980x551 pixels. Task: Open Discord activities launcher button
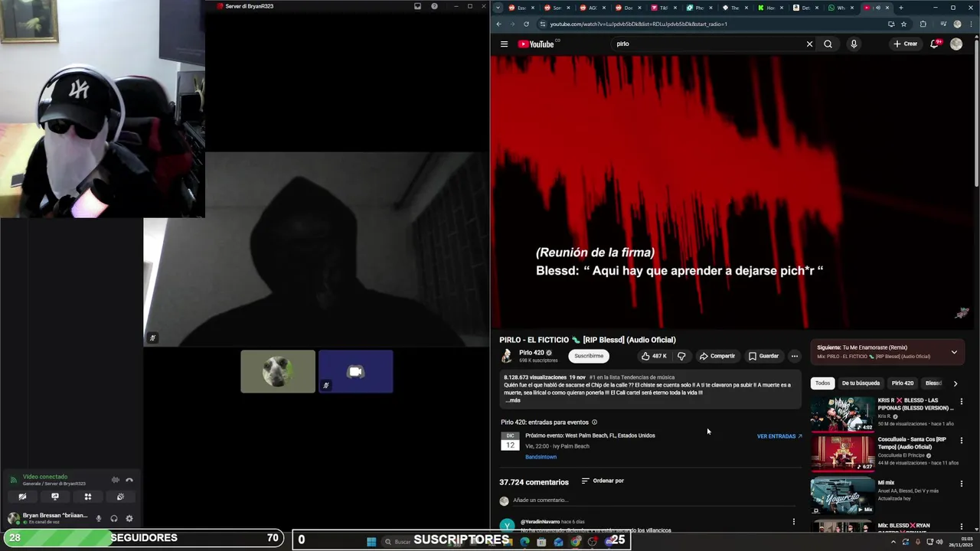pyautogui.click(x=88, y=497)
